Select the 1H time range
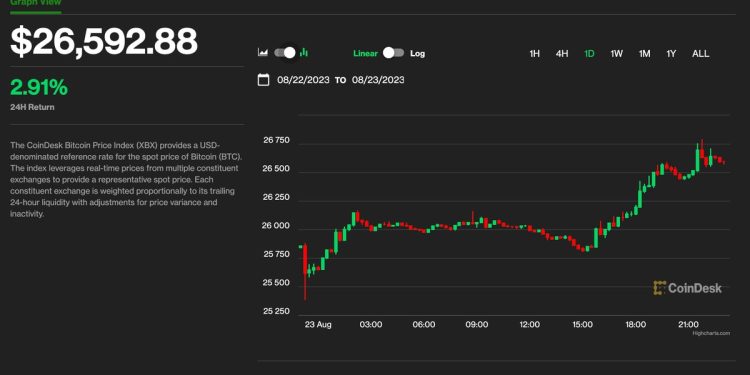This screenshot has height=375, width=750. click(x=534, y=54)
